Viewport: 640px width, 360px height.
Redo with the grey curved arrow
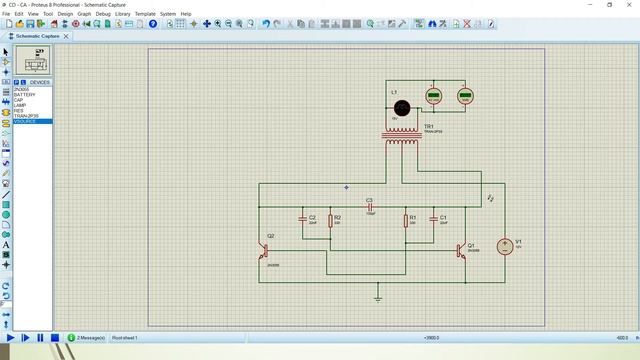point(277,24)
